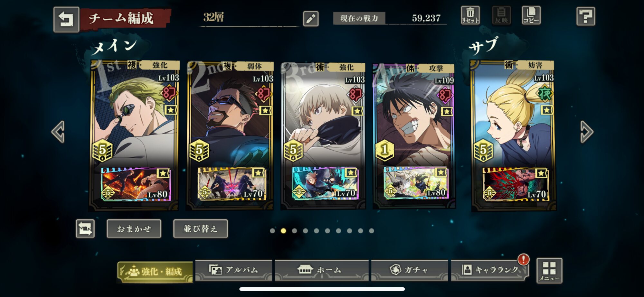Open the キャラランク tab
644x297 pixels.
click(x=490, y=270)
